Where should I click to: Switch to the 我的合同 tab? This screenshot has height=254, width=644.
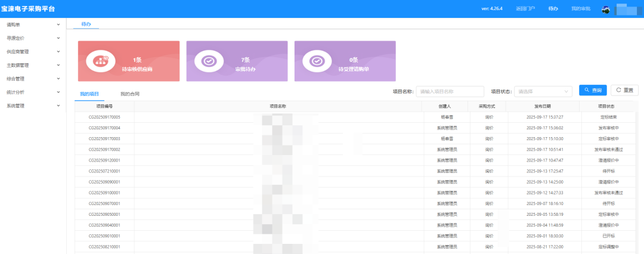tap(130, 94)
